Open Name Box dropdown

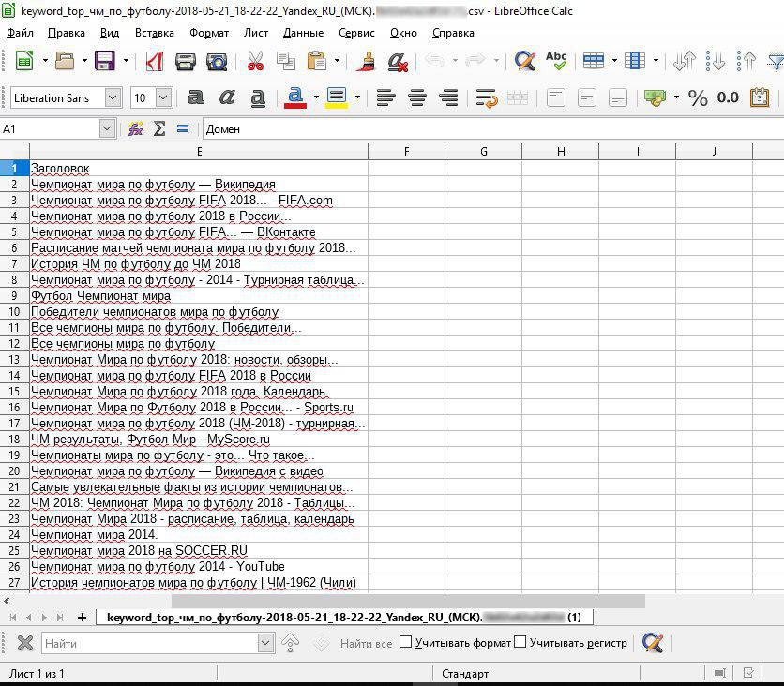107,129
